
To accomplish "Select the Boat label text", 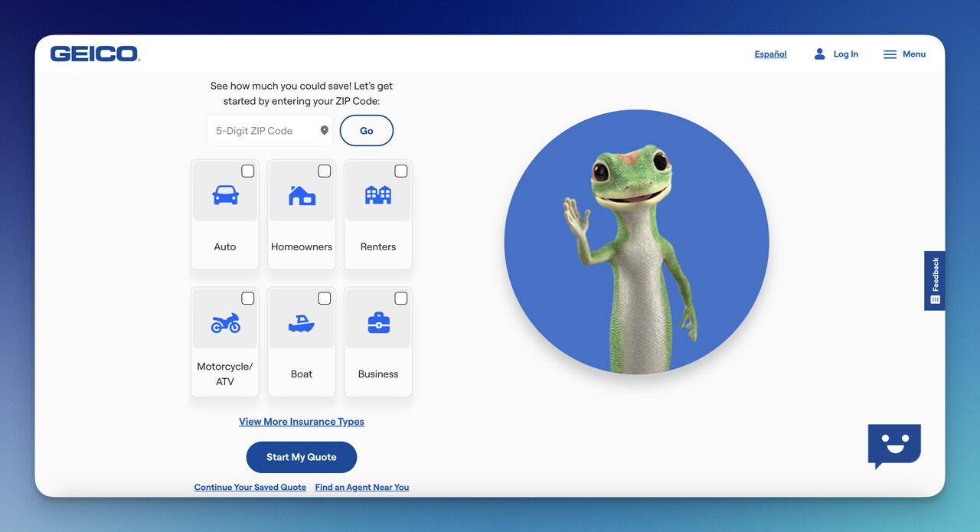I will tap(302, 374).
